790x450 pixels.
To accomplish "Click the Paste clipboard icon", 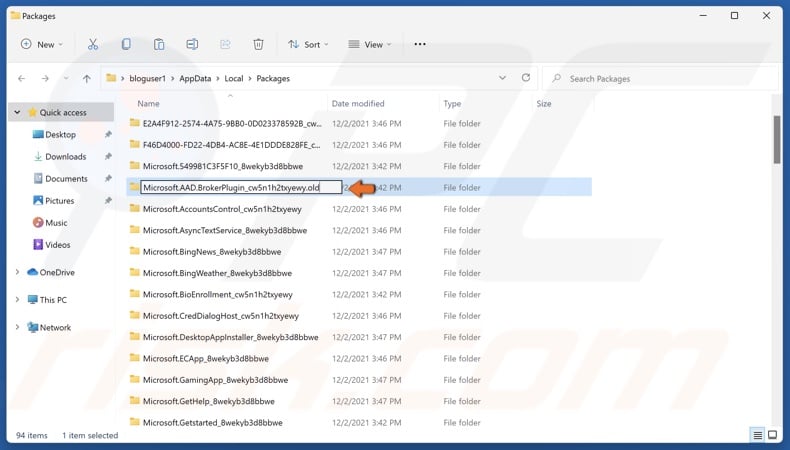I will click(159, 44).
